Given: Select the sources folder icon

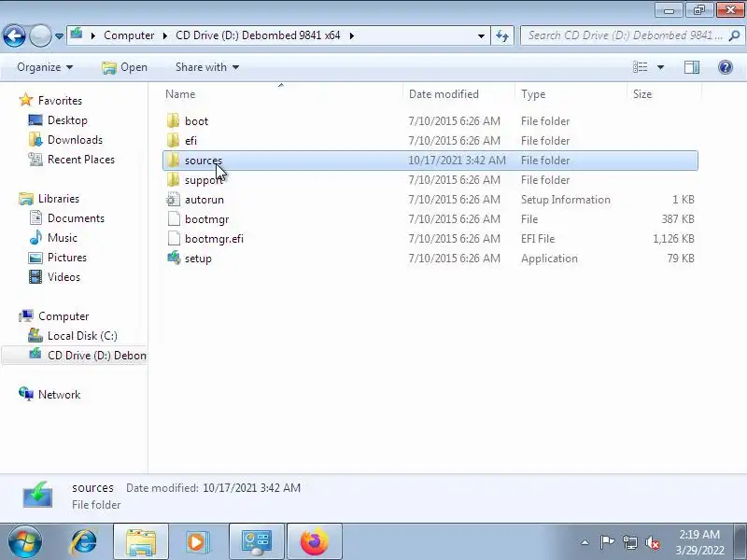Looking at the screenshot, I should coord(174,160).
